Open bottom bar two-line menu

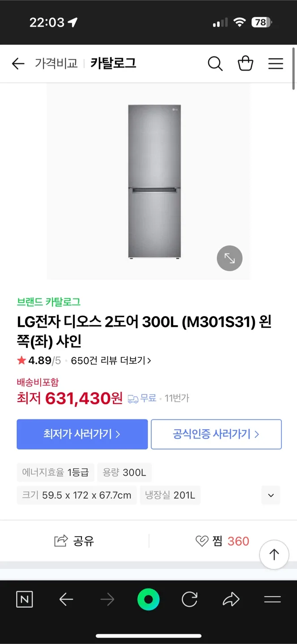click(272, 600)
